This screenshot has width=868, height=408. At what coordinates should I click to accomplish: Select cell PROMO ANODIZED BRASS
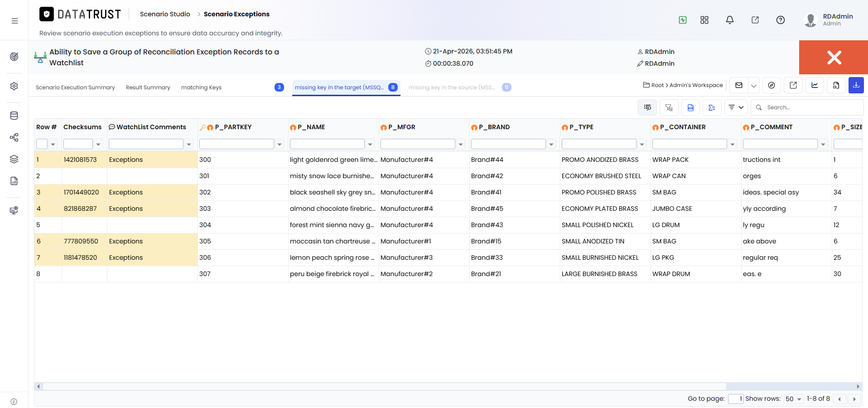click(x=605, y=160)
